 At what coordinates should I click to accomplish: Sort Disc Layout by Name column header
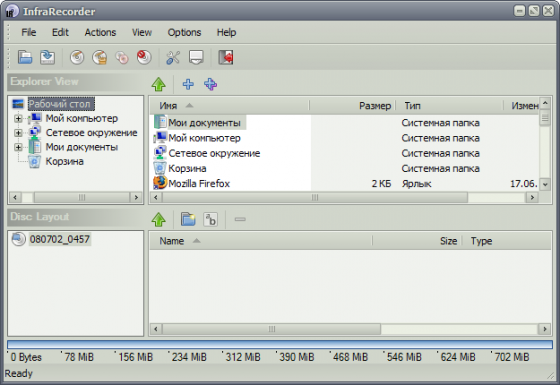[261, 241]
